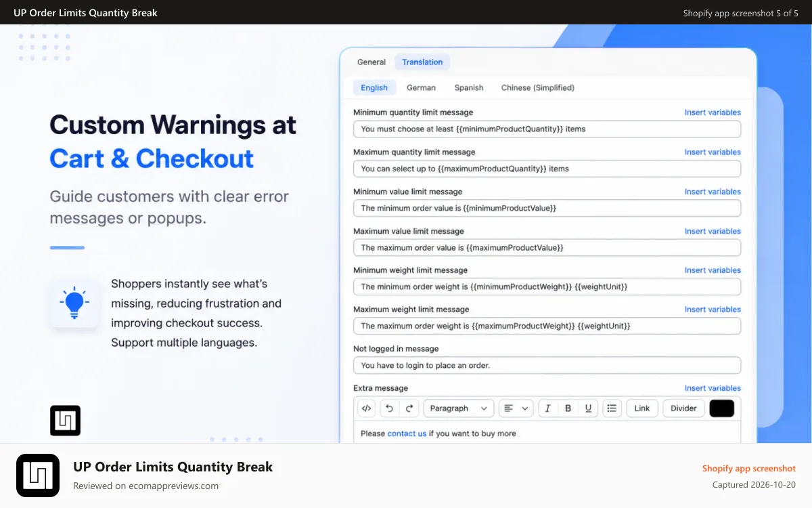Open text alignment dropdown in editor
The width and height of the screenshot is (812, 508).
point(516,408)
